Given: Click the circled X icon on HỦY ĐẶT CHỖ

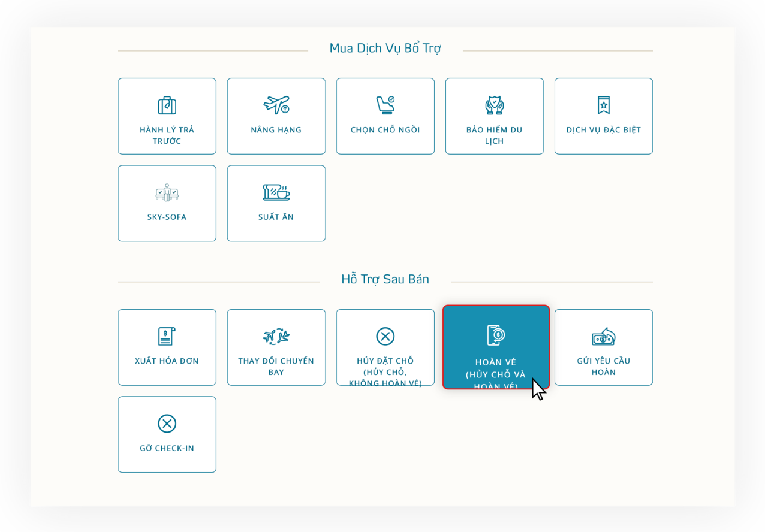Looking at the screenshot, I should click(385, 335).
